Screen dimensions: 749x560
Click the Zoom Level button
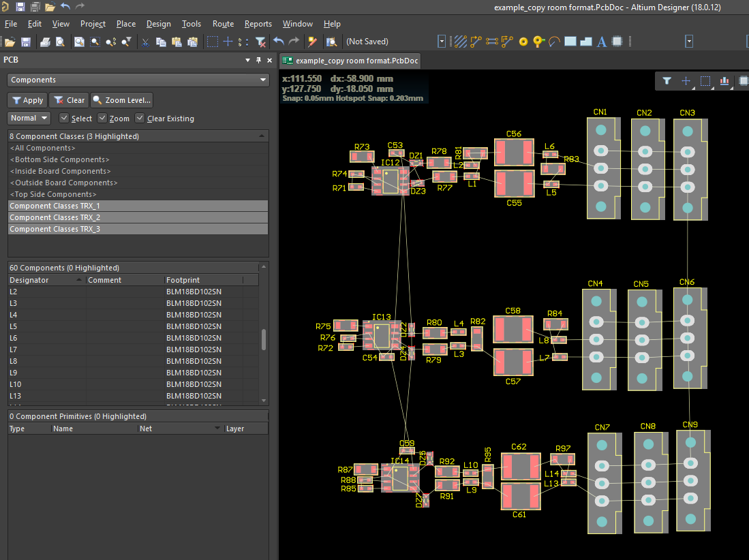121,100
